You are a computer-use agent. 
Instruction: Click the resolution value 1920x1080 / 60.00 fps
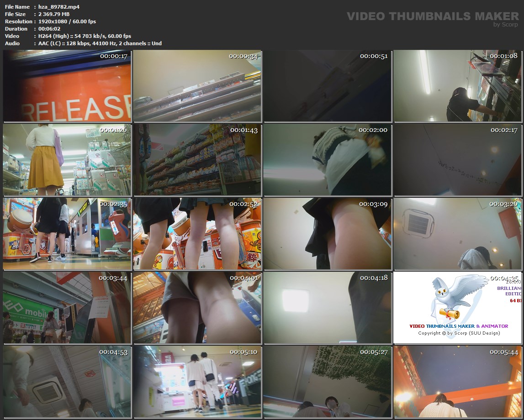click(67, 21)
